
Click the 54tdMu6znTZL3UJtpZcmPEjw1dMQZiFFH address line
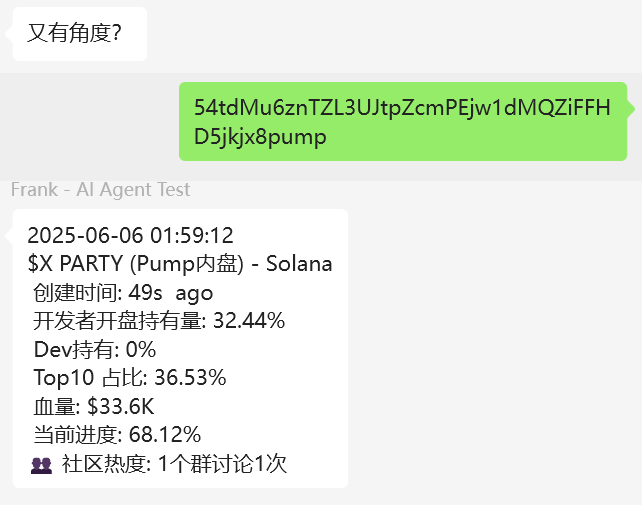coord(402,107)
